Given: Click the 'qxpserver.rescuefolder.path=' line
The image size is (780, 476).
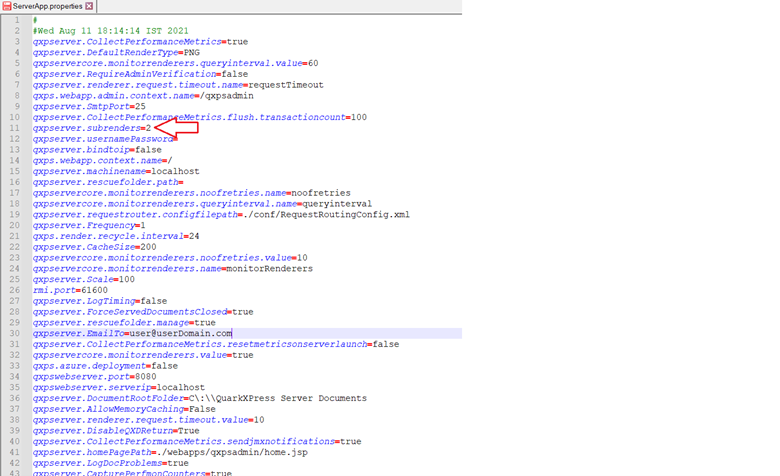Looking at the screenshot, I should (108, 182).
